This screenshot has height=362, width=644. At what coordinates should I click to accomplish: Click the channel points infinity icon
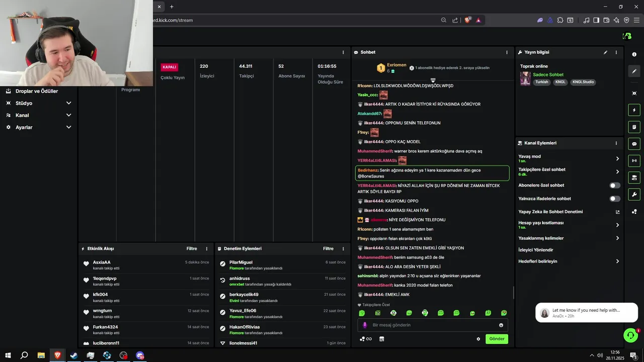366,339
